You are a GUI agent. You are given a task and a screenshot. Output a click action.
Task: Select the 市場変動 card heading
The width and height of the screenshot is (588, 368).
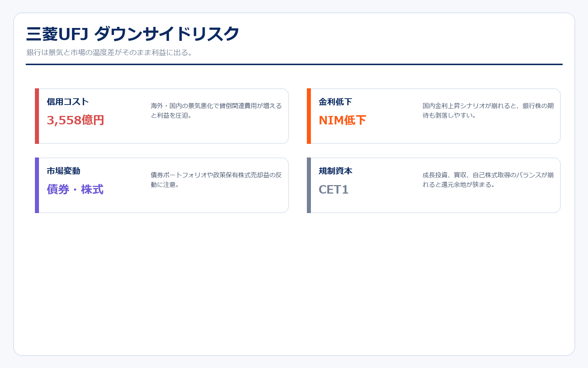63,171
